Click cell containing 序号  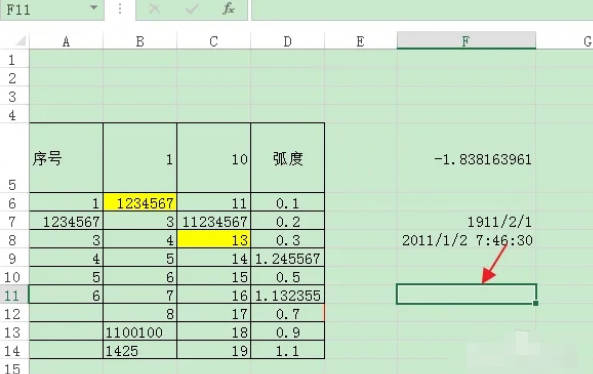tap(66, 158)
